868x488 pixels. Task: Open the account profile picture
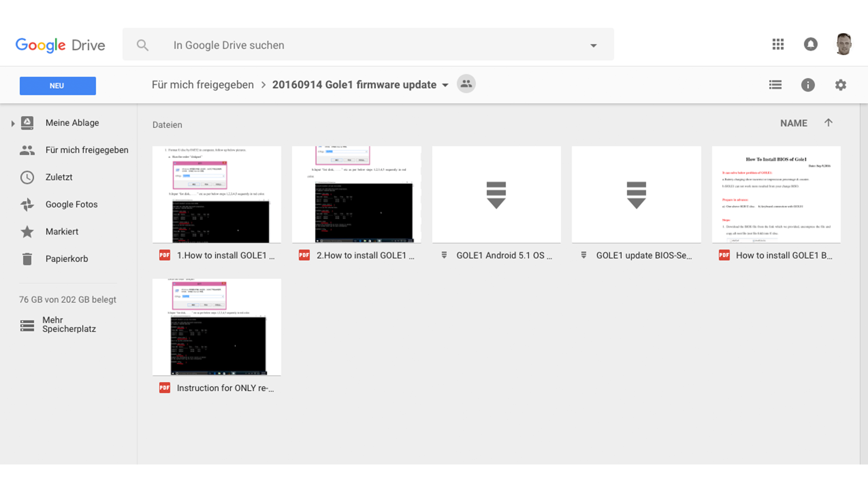pyautogui.click(x=844, y=44)
